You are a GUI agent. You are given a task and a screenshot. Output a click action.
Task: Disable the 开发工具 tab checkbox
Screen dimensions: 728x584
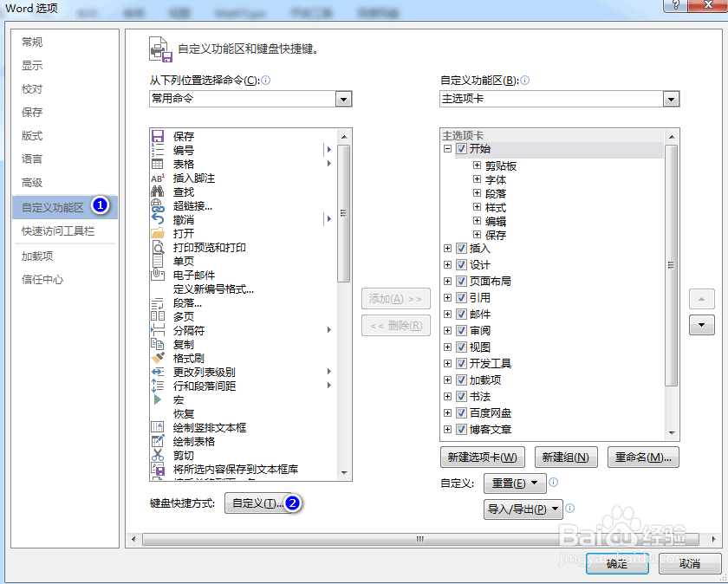pyautogui.click(x=462, y=363)
